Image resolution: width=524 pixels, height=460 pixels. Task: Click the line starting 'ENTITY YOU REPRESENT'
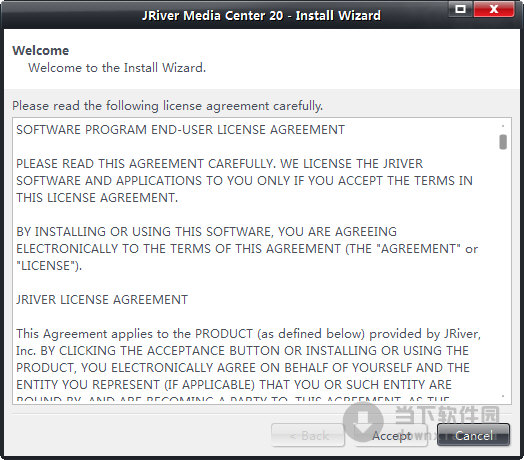click(234, 384)
